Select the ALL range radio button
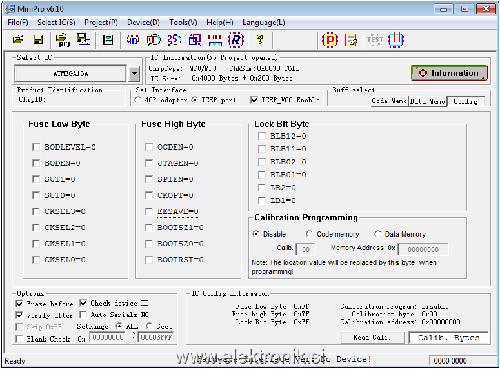Image resolution: width=500 pixels, height=370 pixels. point(118,326)
